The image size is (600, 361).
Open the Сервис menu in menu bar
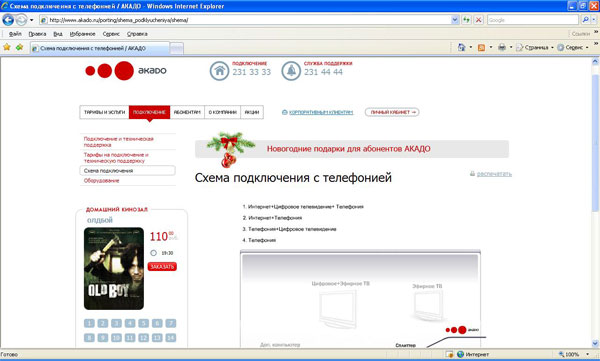[x=111, y=34]
